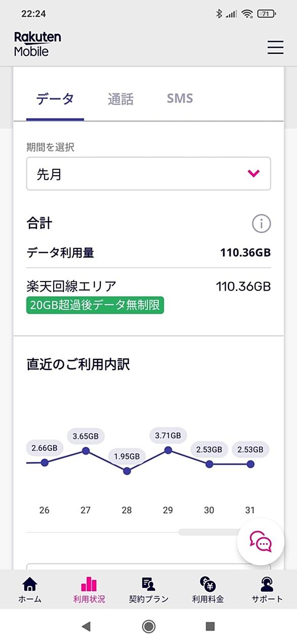Open the hamburger menu

(x=275, y=47)
